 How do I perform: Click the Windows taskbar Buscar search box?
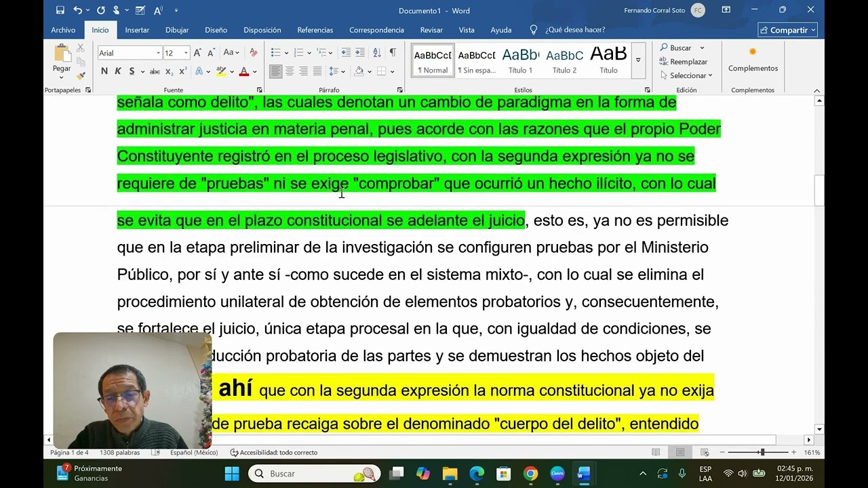pyautogui.click(x=314, y=474)
